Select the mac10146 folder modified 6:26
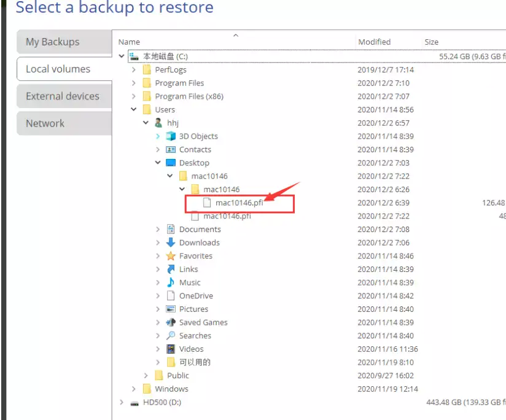Image resolution: width=506 pixels, height=420 pixels. click(221, 189)
